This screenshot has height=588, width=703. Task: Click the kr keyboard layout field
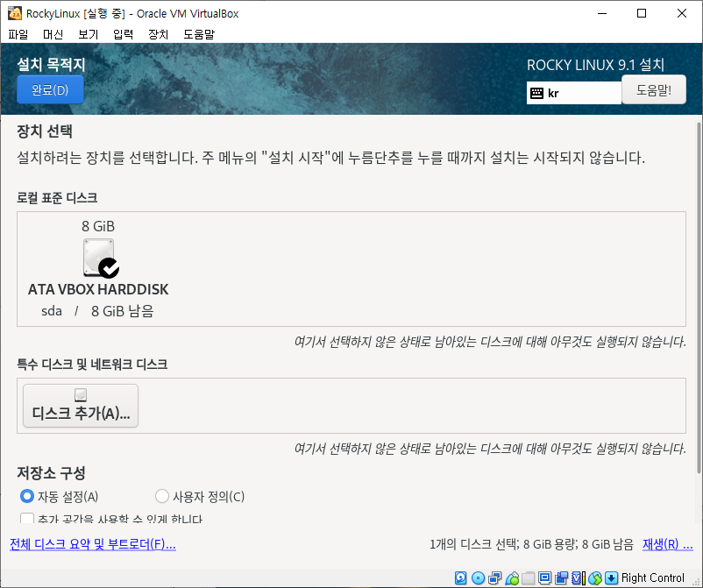(x=574, y=93)
